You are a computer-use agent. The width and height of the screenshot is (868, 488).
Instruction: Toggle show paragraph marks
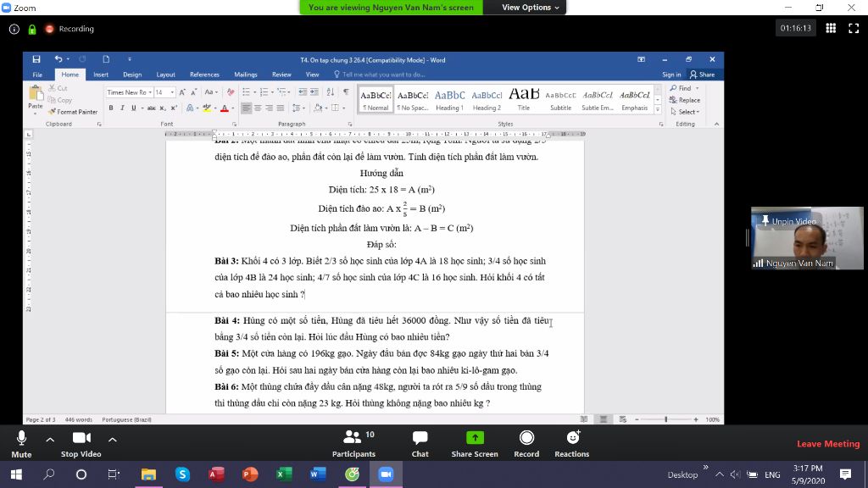point(346,92)
